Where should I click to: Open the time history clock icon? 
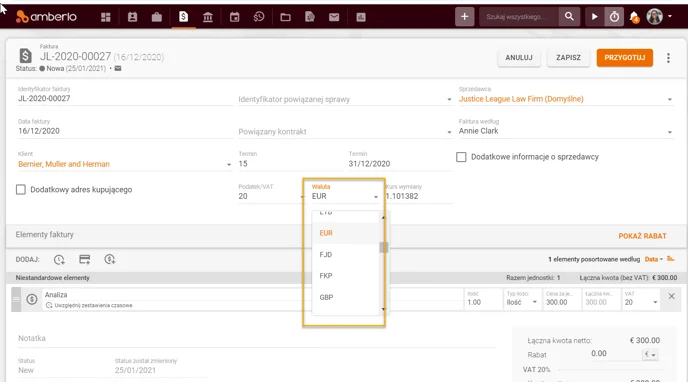pyautogui.click(x=259, y=17)
